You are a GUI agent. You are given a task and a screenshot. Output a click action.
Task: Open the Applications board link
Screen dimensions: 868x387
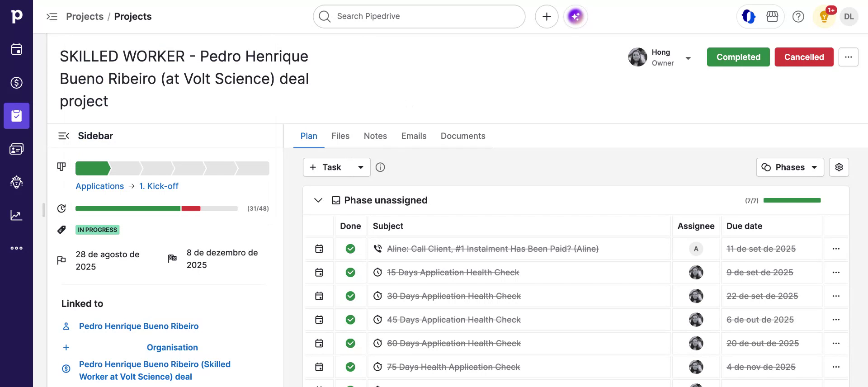click(99, 186)
